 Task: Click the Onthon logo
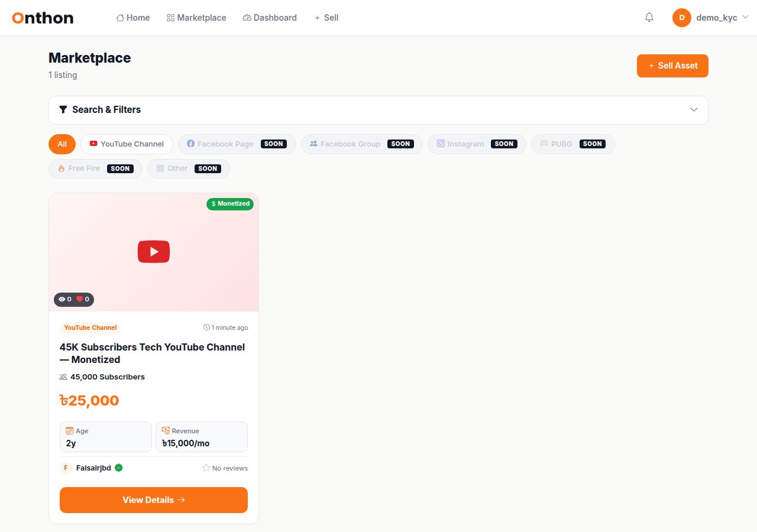click(x=43, y=18)
